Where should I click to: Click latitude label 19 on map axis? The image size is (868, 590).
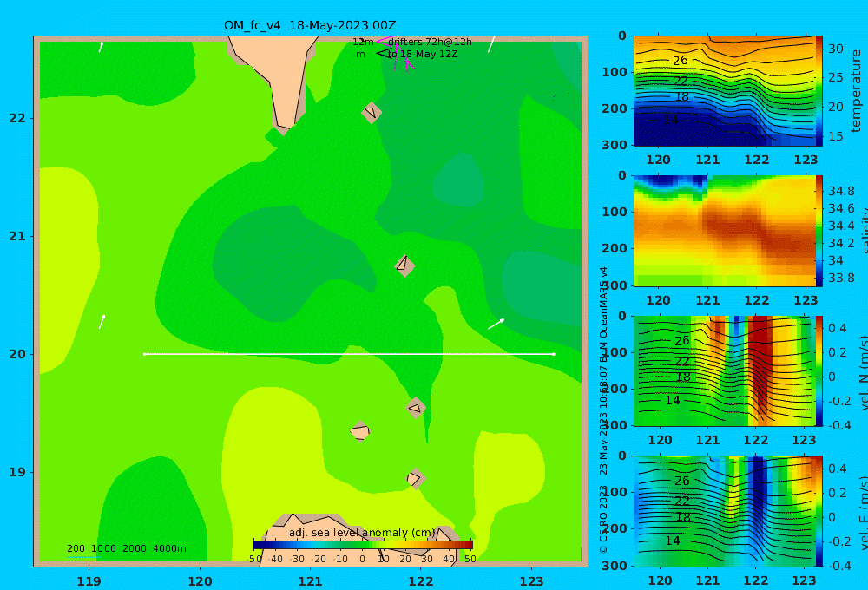(17, 472)
